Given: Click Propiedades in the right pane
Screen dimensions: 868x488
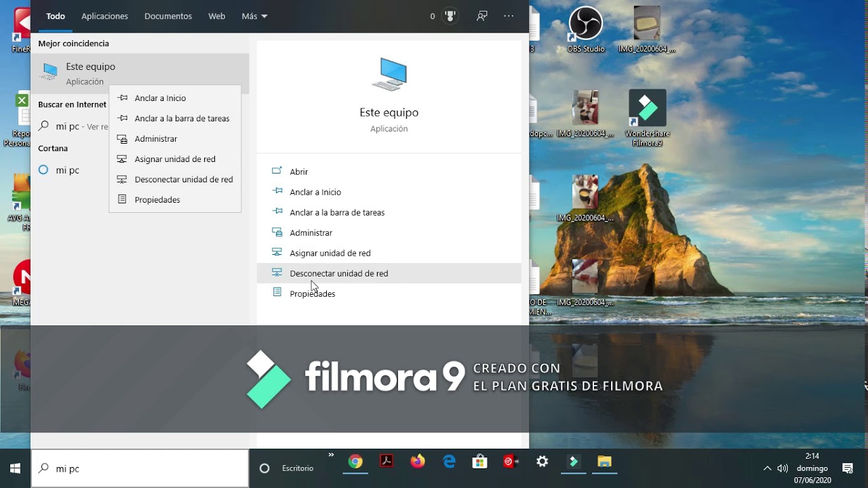Looking at the screenshot, I should click(x=389, y=293).
